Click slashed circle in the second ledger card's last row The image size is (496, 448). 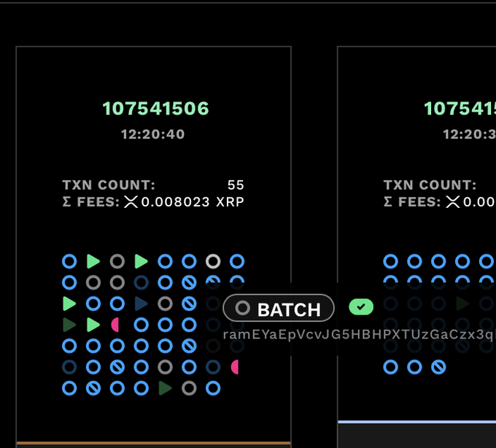(438, 367)
